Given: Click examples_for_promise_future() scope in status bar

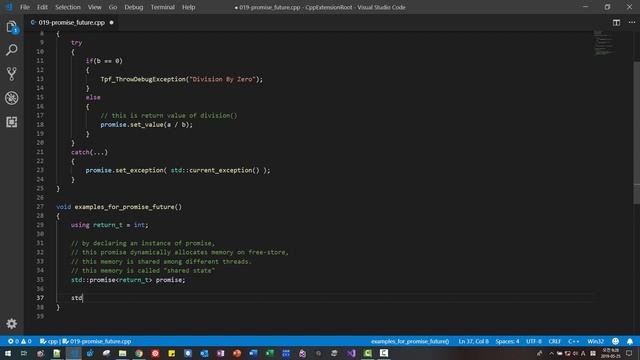Looking at the screenshot, I should 410,341.
